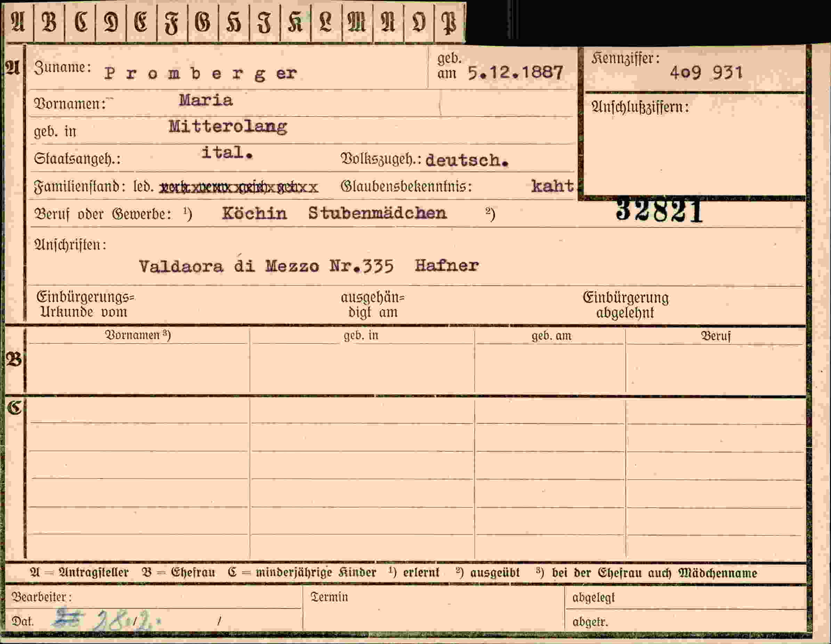Viewport: 831px width, 644px height.
Task: Click the footnote '¹) erlernt'
Action: click(414, 572)
